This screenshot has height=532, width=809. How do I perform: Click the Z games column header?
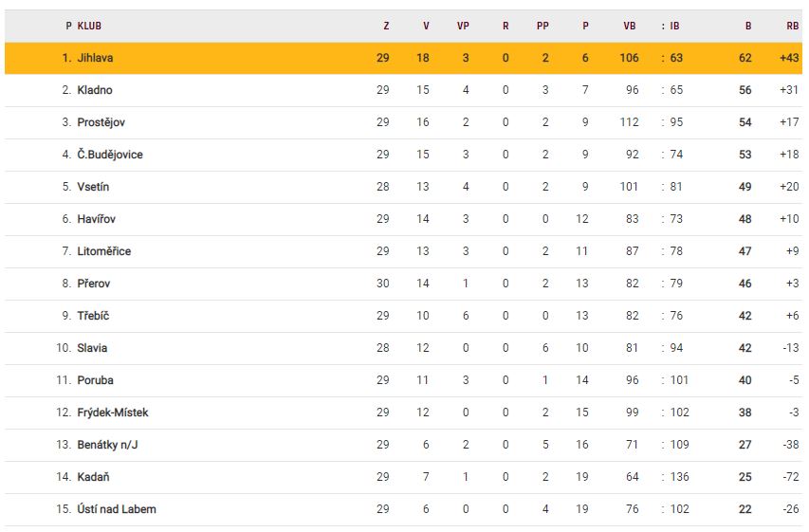[386, 27]
